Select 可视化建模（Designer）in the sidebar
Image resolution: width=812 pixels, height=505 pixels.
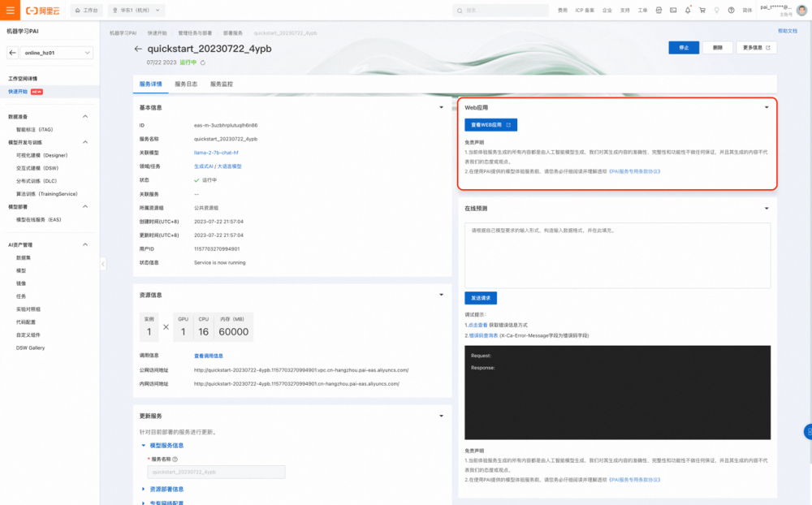tap(41, 155)
